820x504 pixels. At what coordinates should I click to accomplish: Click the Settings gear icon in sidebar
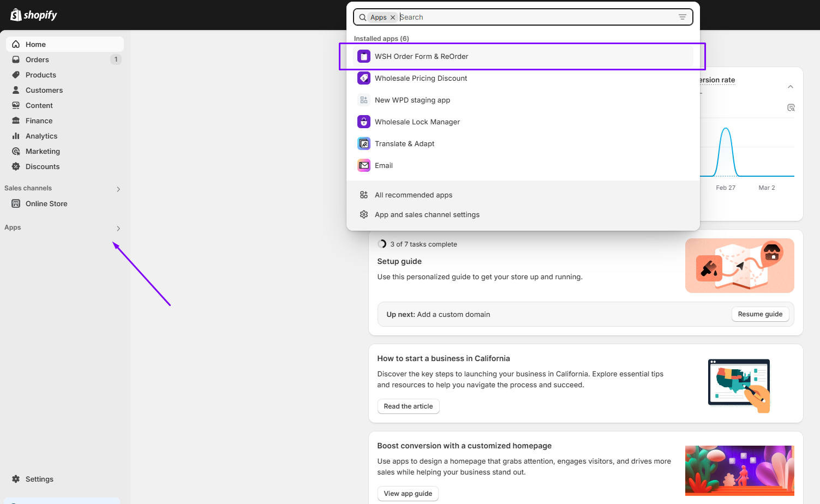[16, 479]
